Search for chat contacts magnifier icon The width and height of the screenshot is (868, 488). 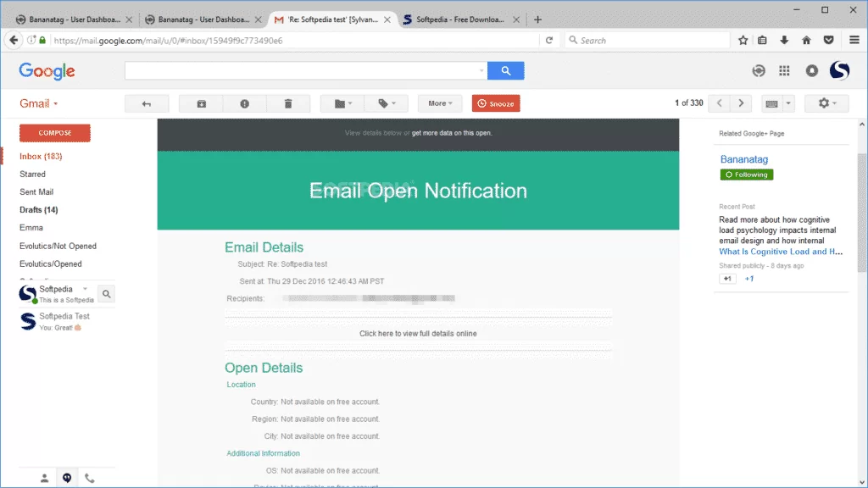pyautogui.click(x=106, y=294)
